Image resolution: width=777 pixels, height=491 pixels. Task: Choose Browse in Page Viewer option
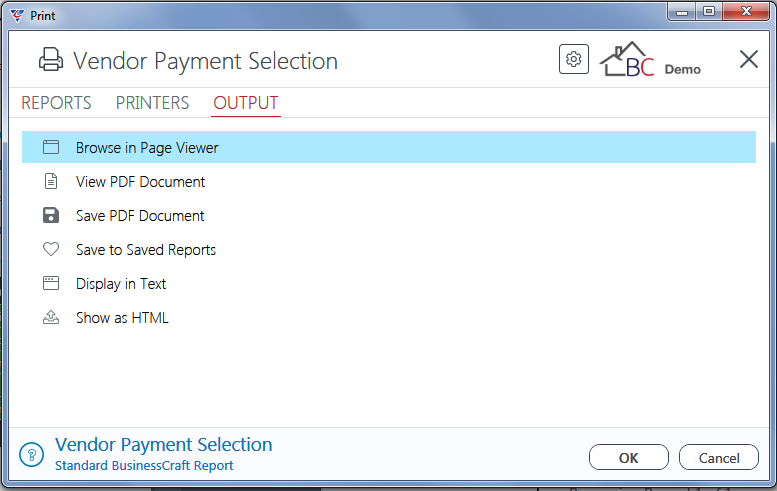pos(389,147)
